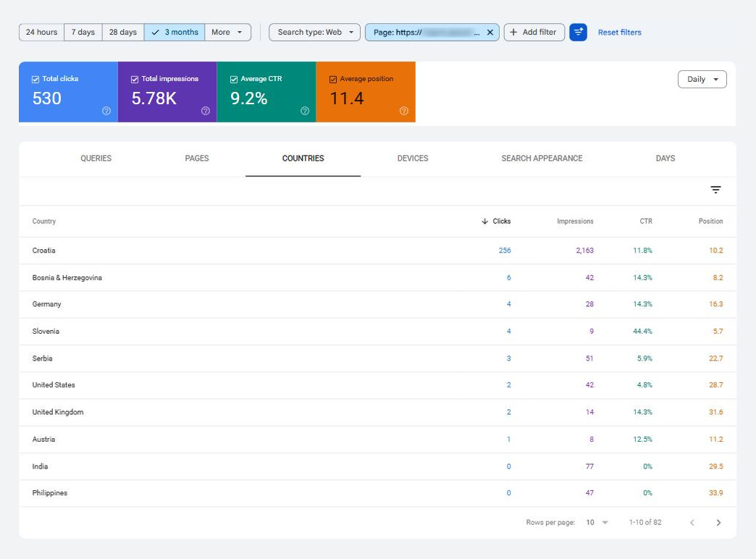Select the 3 months date range
This screenshot has width=756, height=559.
click(175, 33)
